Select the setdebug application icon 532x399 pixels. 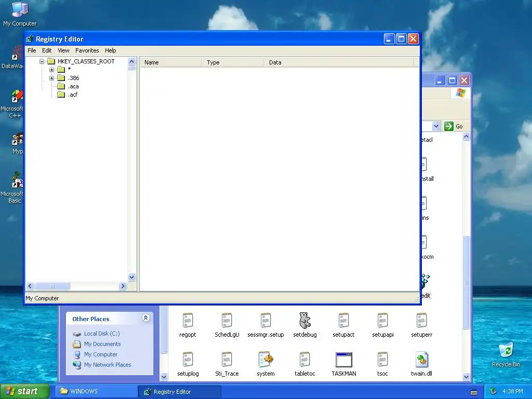pos(304,320)
